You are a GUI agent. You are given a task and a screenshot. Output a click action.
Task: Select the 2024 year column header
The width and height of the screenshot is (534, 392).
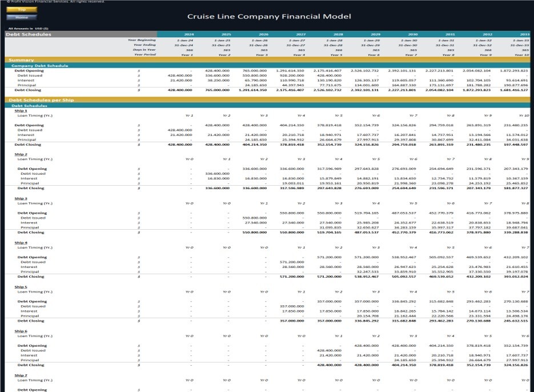pyautogui.click(x=189, y=34)
